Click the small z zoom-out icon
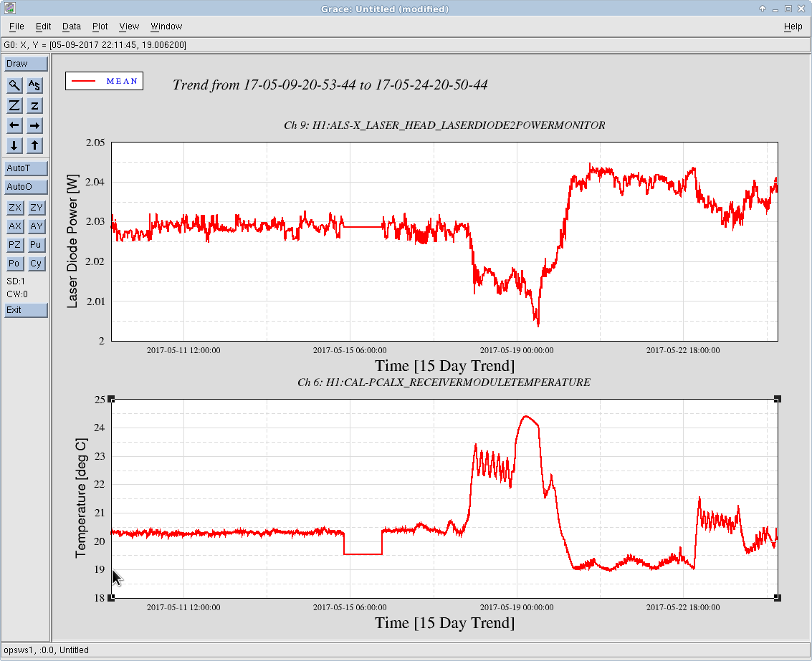 pyautogui.click(x=34, y=105)
